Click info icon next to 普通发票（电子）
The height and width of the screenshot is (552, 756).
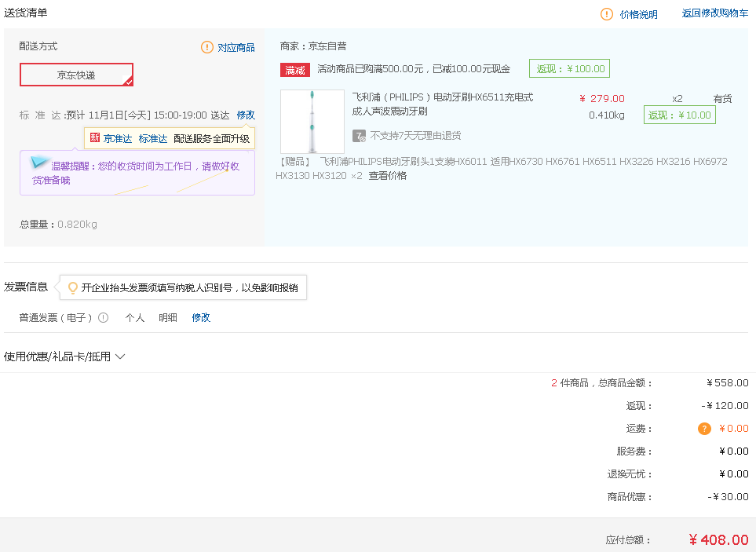(x=103, y=318)
